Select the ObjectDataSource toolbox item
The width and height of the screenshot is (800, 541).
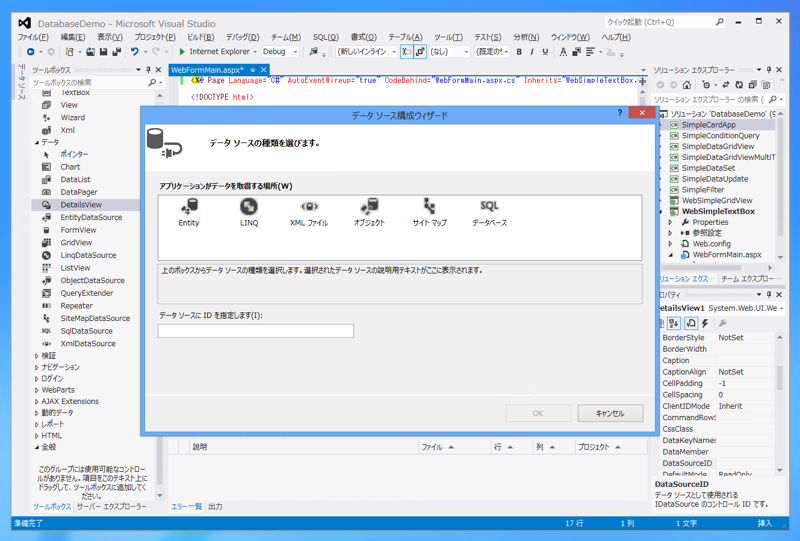pyautogui.click(x=86, y=280)
